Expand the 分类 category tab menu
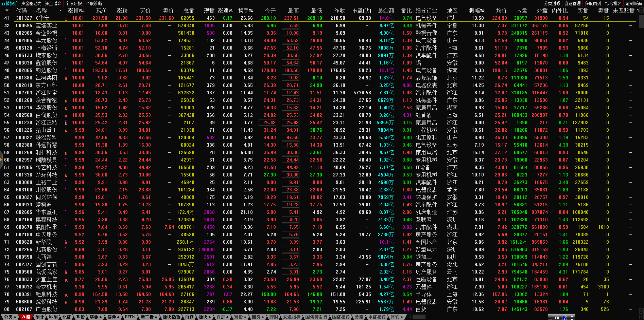 (x=10, y=317)
